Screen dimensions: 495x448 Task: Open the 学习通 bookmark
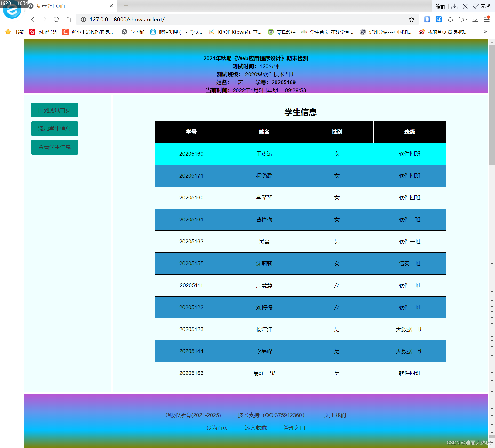(133, 32)
